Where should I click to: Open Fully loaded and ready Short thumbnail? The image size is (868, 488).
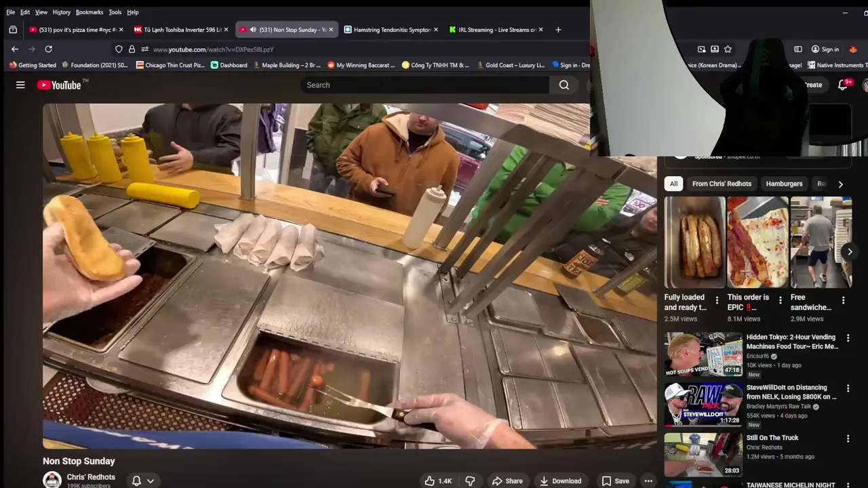(695, 242)
